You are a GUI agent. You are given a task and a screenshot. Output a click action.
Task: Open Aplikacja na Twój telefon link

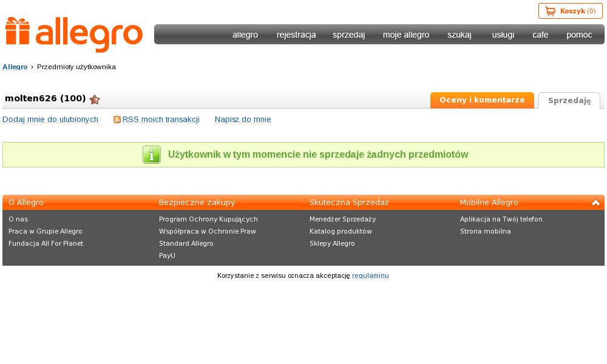click(x=501, y=220)
